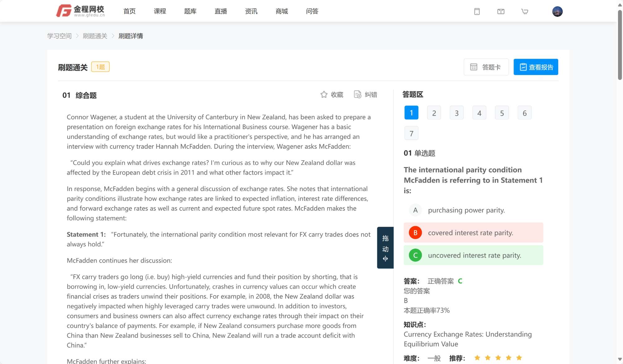This screenshot has height=364, width=623.
Task: Click the 刷题通关 breadcrumb link
Action: tap(95, 36)
